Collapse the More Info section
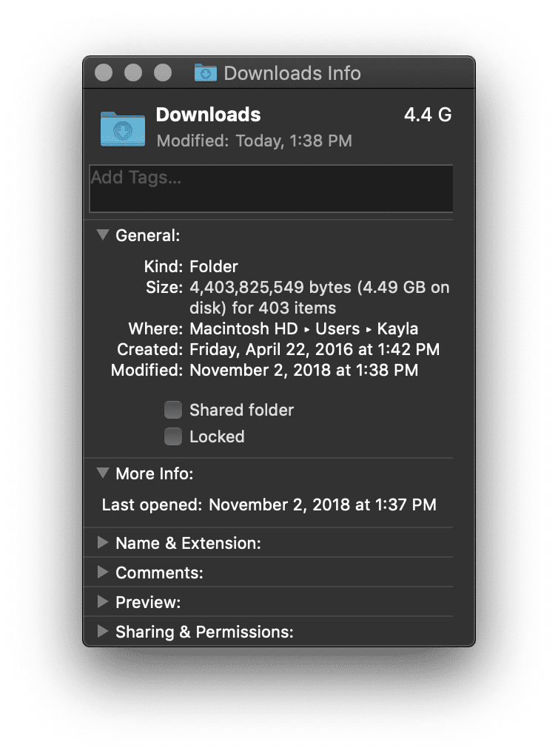 click(102, 473)
